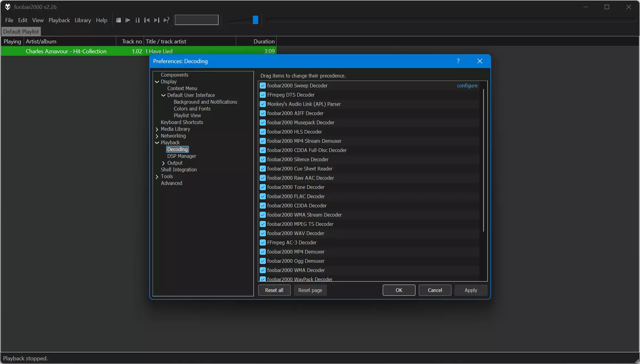Image resolution: width=640 pixels, height=364 pixels.
Task: Click the Reset all button
Action: pos(274,290)
